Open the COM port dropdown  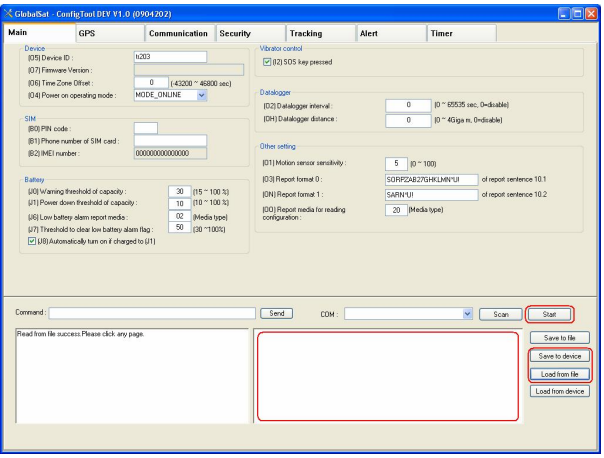coord(467,314)
